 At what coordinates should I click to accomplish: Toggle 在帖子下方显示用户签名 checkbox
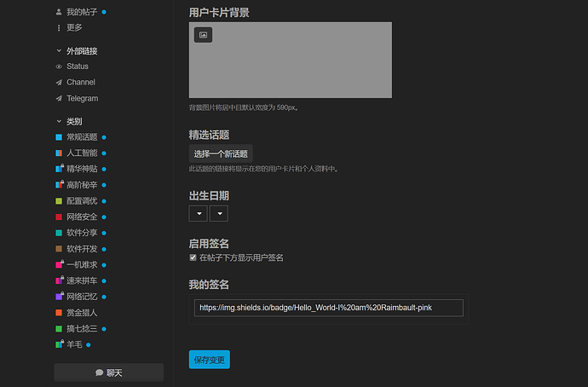(x=193, y=257)
